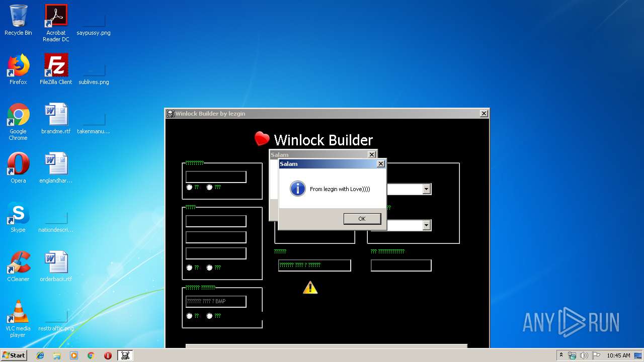The image size is (644, 362).
Task: Select the FileZilla Client shortcut
Action: (x=56, y=69)
